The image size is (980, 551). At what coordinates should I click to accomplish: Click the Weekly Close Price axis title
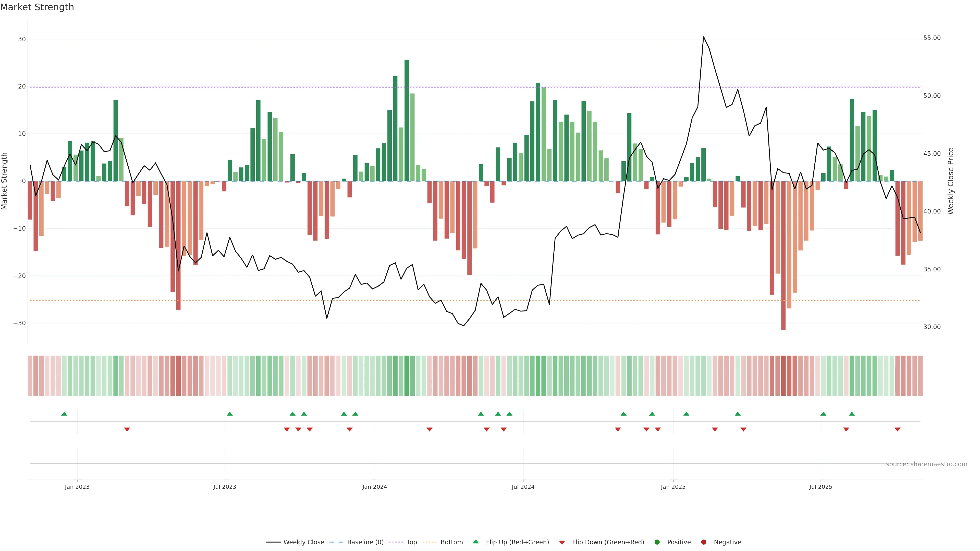coord(951,181)
